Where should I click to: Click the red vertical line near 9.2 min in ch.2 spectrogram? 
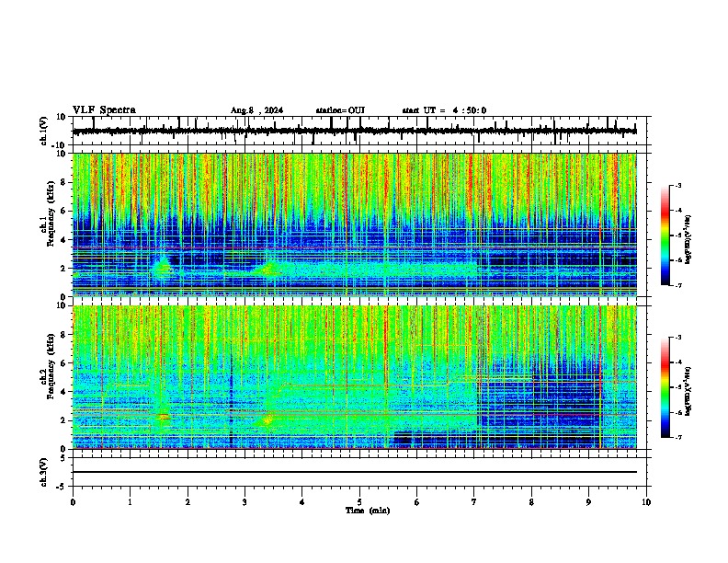[x=600, y=377]
